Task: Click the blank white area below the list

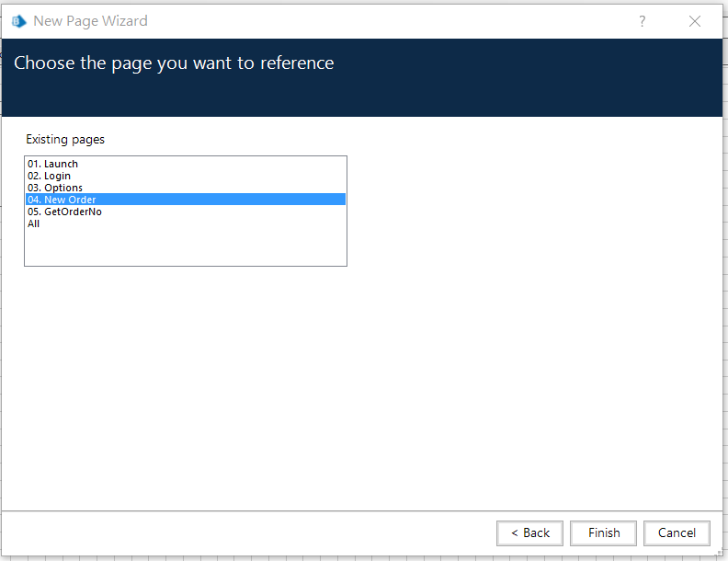Action: click(362, 385)
